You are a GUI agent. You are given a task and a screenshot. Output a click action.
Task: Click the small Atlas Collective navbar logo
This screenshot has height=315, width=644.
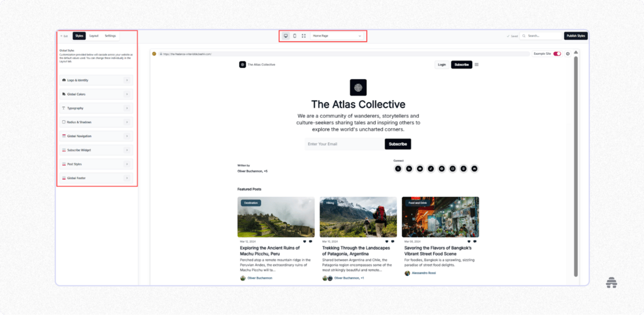(242, 64)
